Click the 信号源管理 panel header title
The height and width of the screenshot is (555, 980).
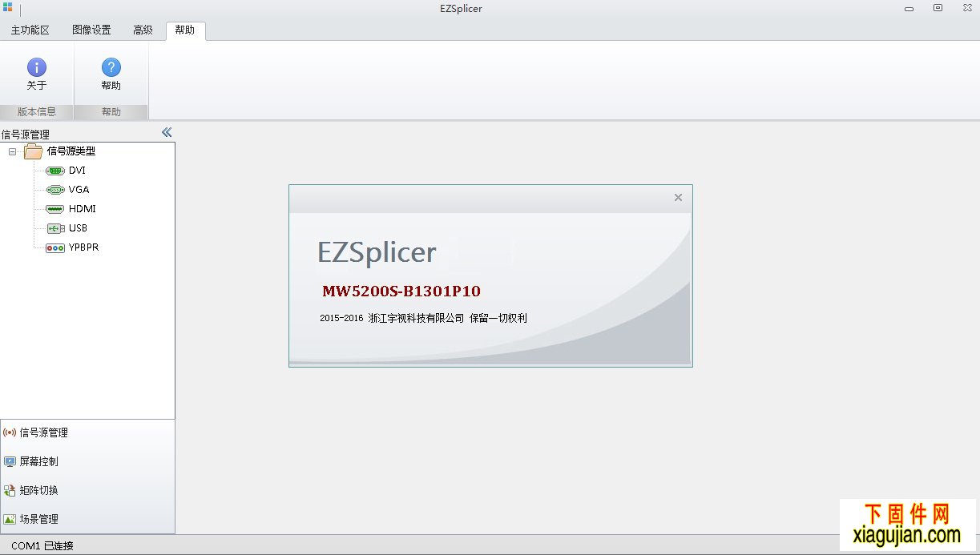(x=25, y=135)
